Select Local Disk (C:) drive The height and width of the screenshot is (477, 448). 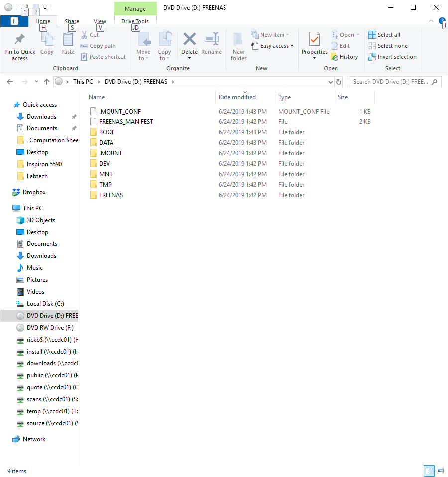tap(45, 304)
